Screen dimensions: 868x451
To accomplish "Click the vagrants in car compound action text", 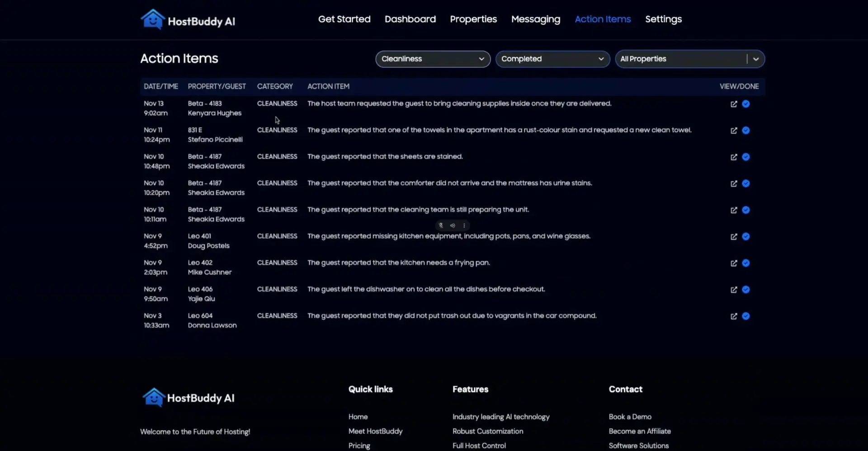I will tap(452, 316).
